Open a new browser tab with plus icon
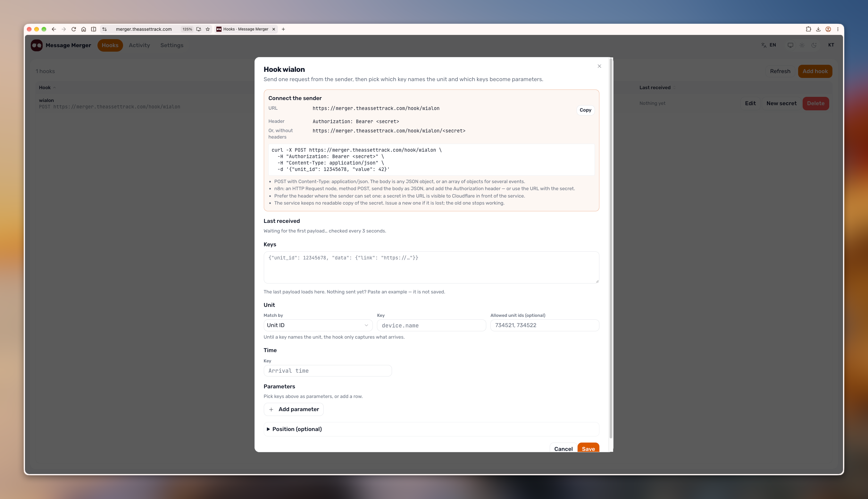 [283, 29]
